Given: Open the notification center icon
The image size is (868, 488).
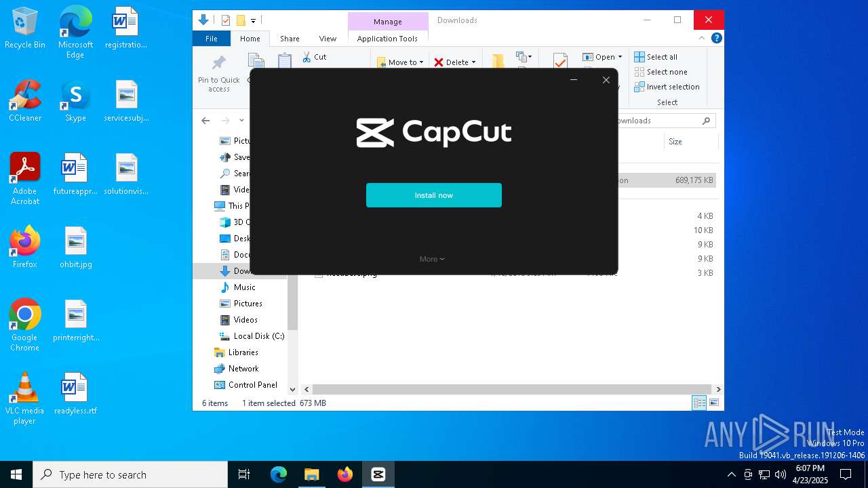Looking at the screenshot, I should point(846,474).
